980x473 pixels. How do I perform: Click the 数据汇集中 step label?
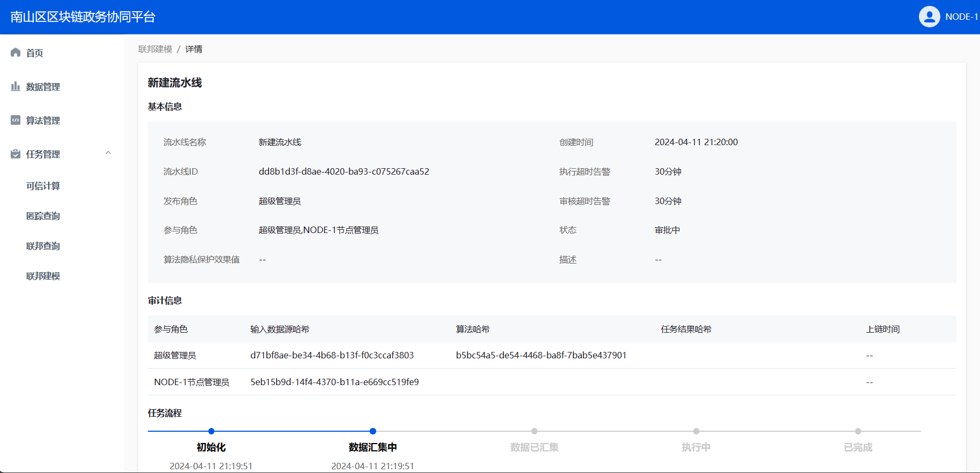pos(373,447)
